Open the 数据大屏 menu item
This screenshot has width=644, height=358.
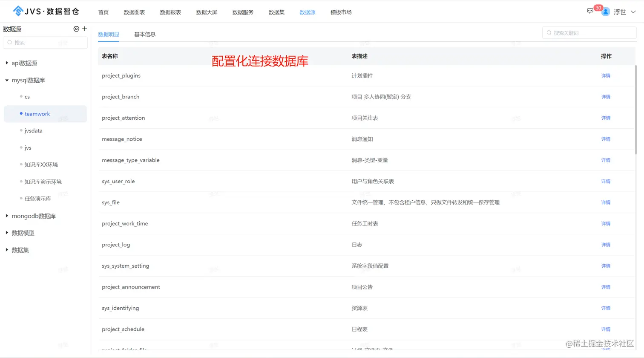click(x=207, y=12)
